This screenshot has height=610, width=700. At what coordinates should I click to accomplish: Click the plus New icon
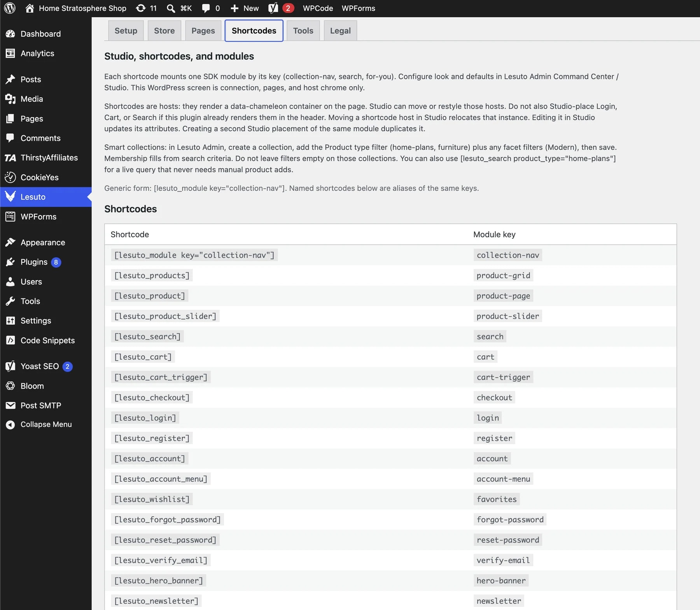[x=234, y=8]
